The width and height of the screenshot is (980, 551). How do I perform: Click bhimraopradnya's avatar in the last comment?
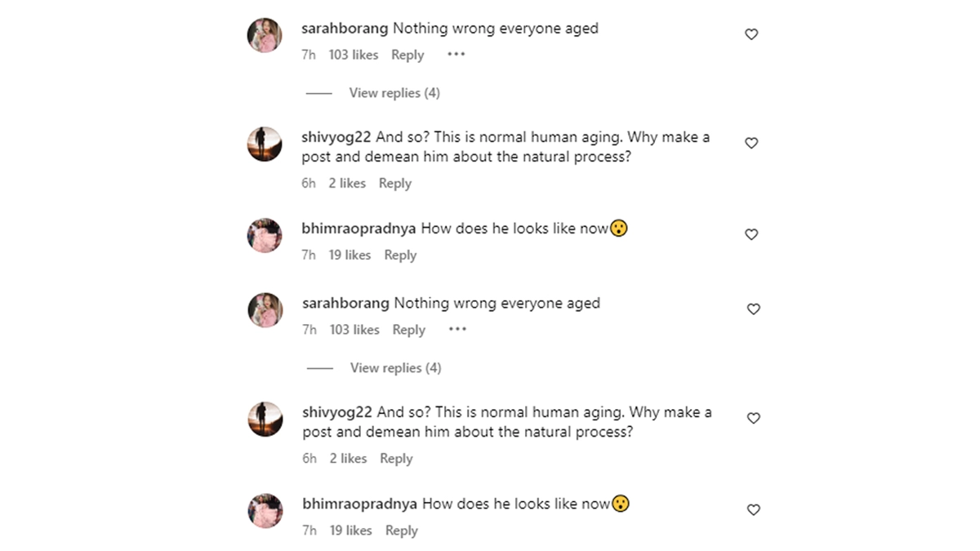click(x=265, y=510)
